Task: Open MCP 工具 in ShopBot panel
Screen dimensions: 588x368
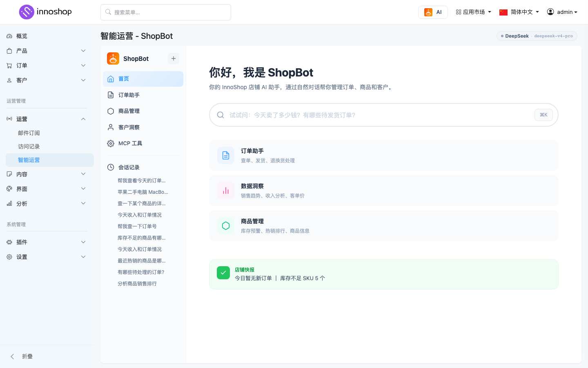Action: (143, 144)
